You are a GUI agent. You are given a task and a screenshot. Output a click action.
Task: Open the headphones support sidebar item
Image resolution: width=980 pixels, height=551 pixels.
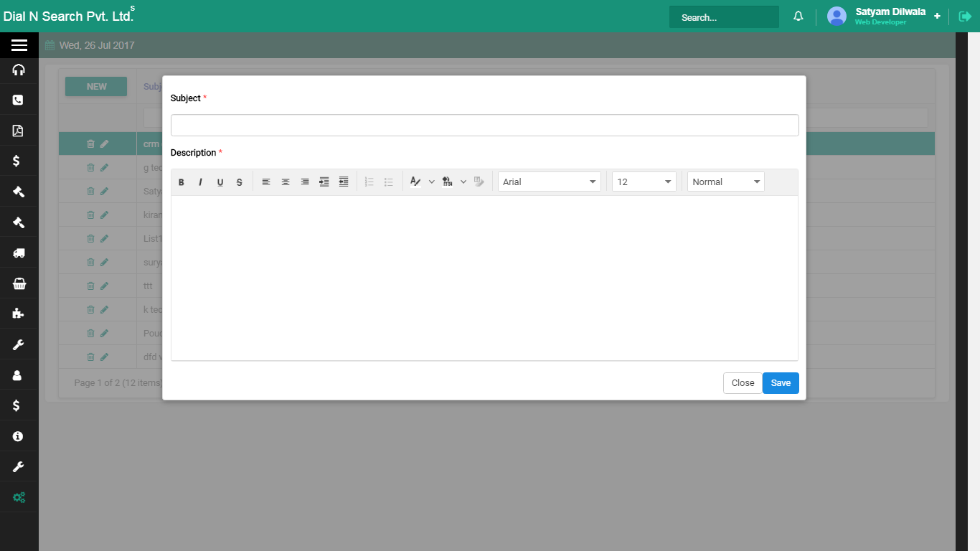coord(19,70)
